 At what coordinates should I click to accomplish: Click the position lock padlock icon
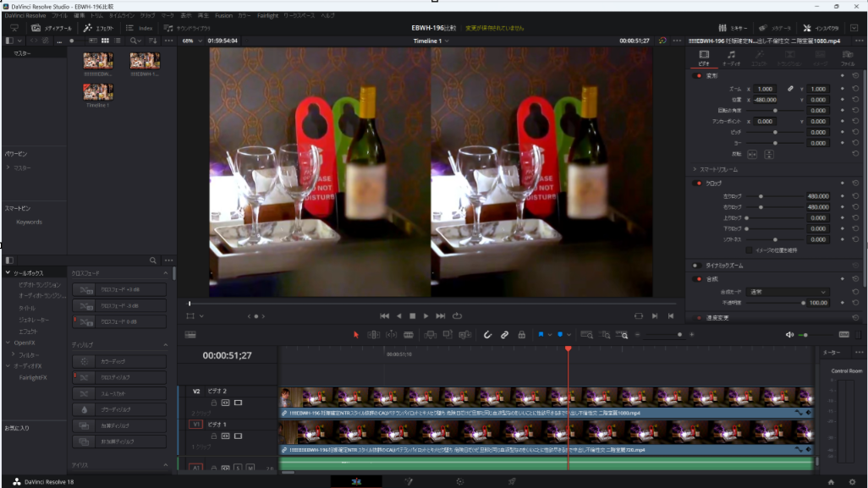[x=521, y=335]
